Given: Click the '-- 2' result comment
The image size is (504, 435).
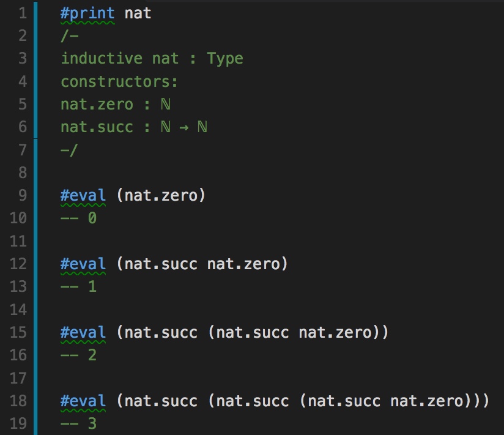Looking at the screenshot, I should (x=78, y=355).
